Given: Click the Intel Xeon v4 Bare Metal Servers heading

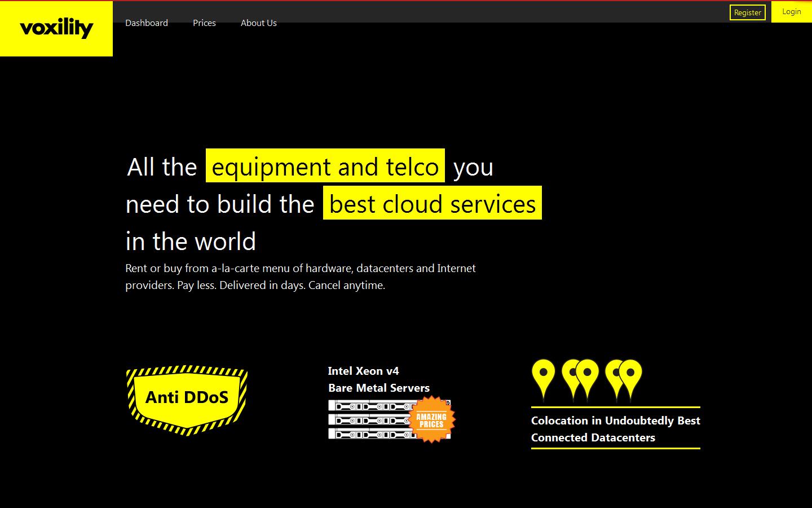Looking at the screenshot, I should [x=378, y=379].
